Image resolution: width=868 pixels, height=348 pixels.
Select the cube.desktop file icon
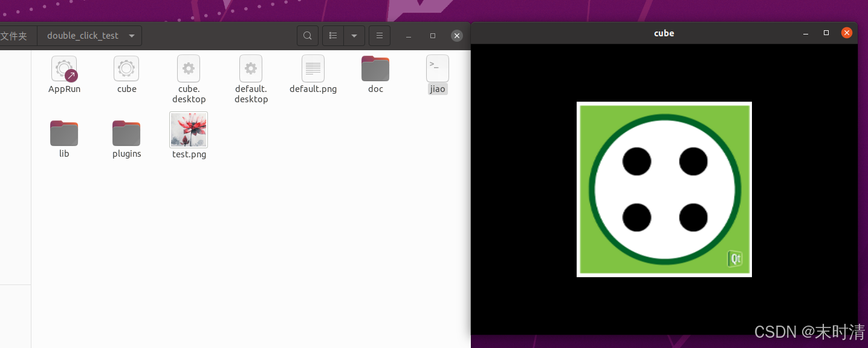click(189, 68)
